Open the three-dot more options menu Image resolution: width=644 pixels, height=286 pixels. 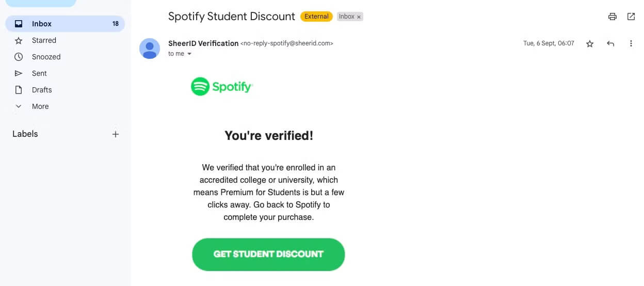pos(631,44)
